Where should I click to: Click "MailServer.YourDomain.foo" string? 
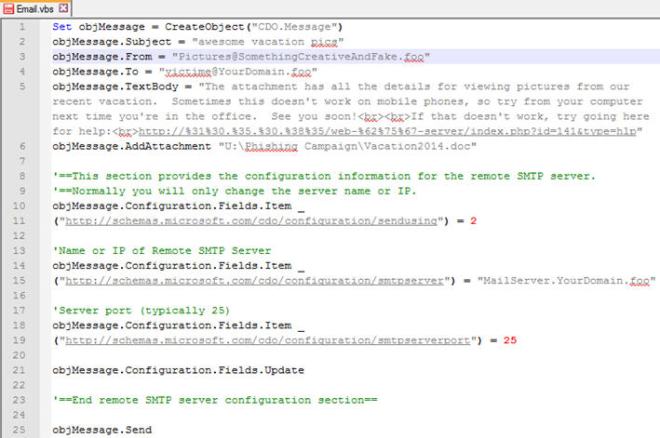[x=566, y=281]
